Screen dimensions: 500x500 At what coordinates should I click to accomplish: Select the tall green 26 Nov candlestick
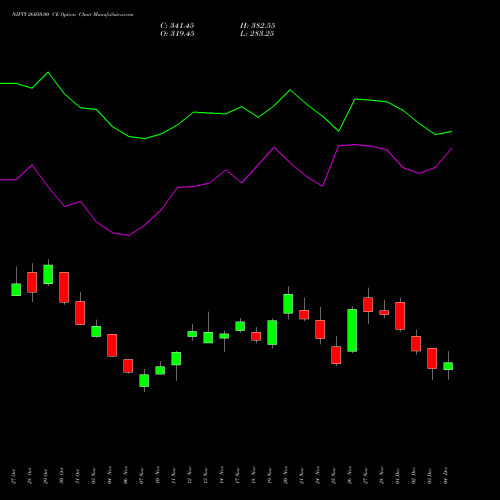(x=352, y=330)
